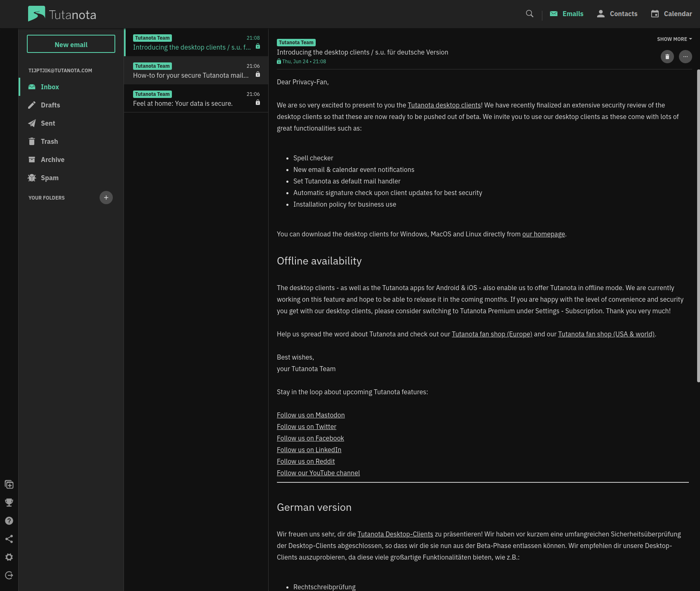
Task: Click the Drafts pencil icon
Action: [32, 105]
